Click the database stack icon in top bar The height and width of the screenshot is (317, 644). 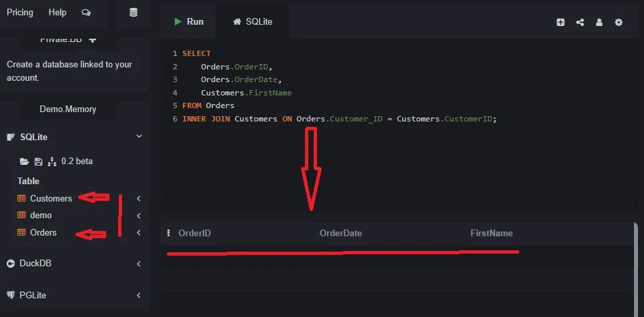(133, 13)
